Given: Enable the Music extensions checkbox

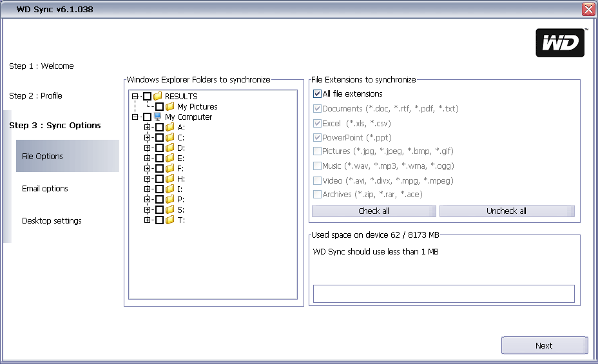Looking at the screenshot, I should coord(317,166).
